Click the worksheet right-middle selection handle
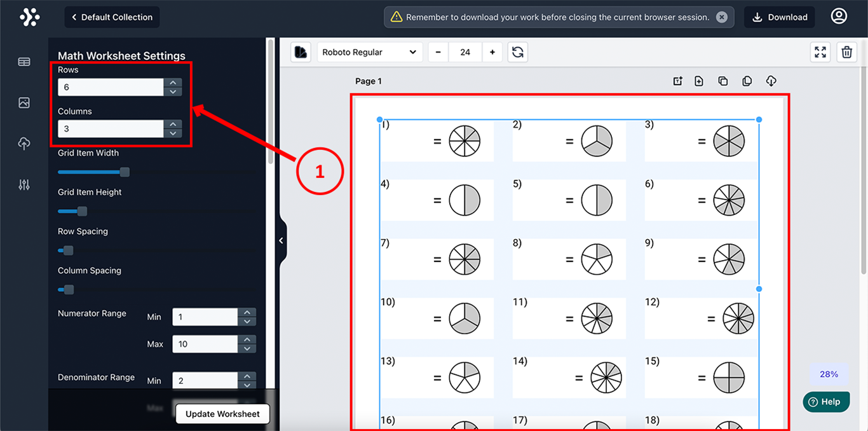Screen dimensions: 868x431 coord(759,289)
